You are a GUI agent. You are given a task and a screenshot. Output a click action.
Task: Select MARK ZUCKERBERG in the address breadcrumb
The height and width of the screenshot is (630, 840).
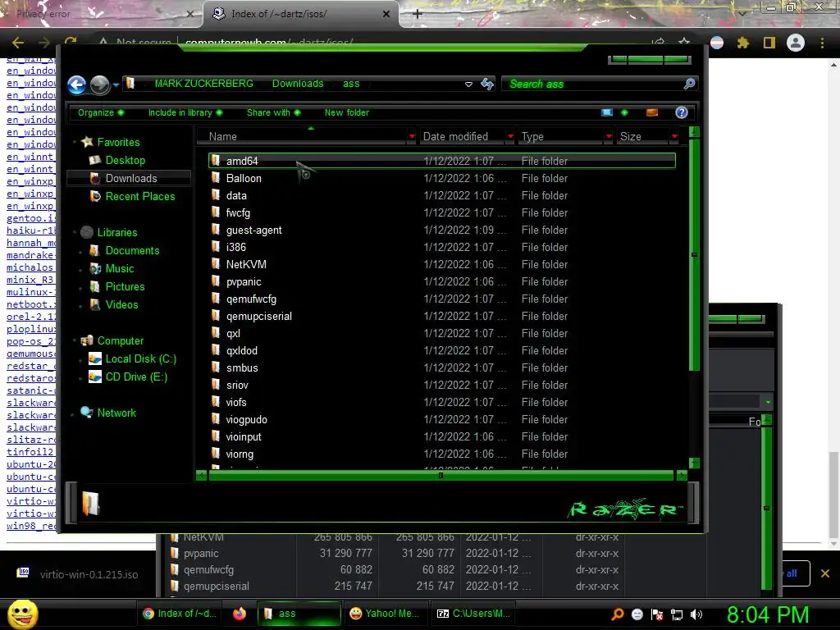(x=204, y=84)
